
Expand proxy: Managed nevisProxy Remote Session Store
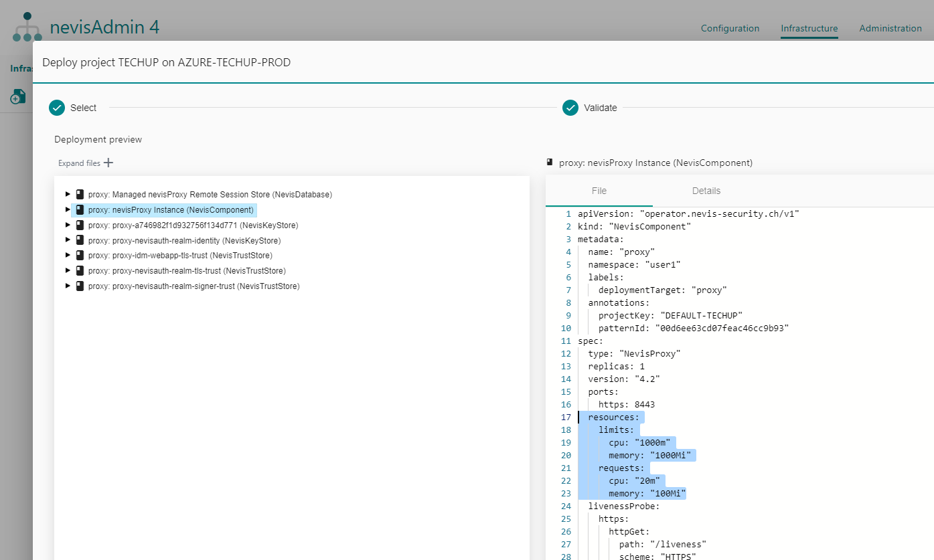[x=67, y=194]
